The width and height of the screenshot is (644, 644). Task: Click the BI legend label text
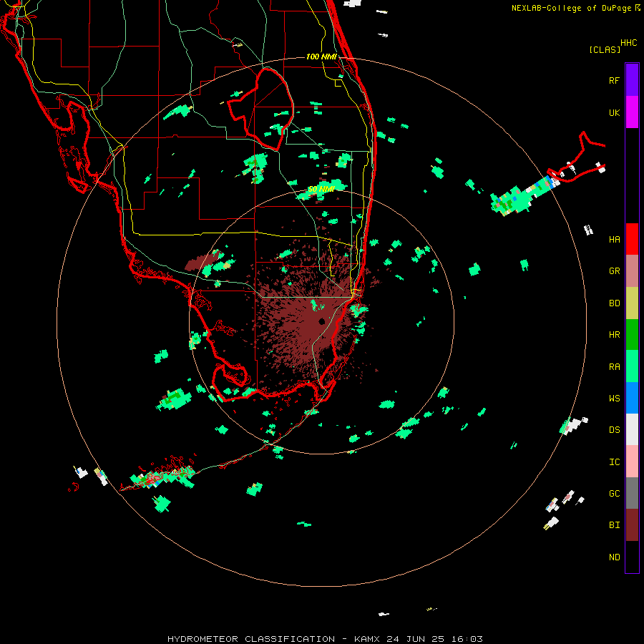(x=614, y=525)
